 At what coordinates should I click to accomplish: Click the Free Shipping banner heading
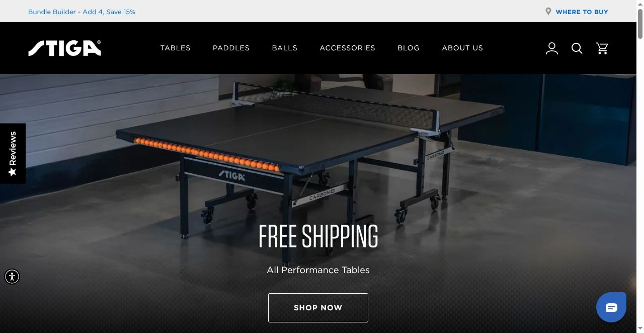click(x=318, y=236)
